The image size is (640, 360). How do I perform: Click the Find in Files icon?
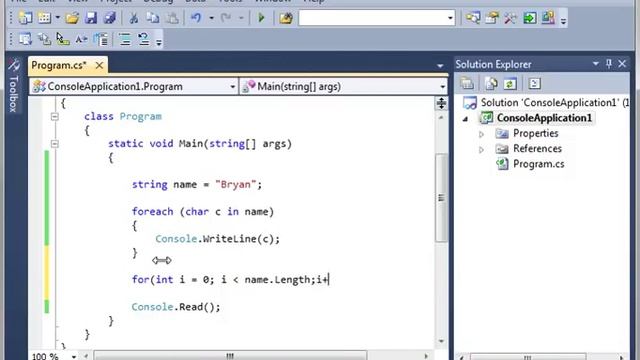click(286, 18)
